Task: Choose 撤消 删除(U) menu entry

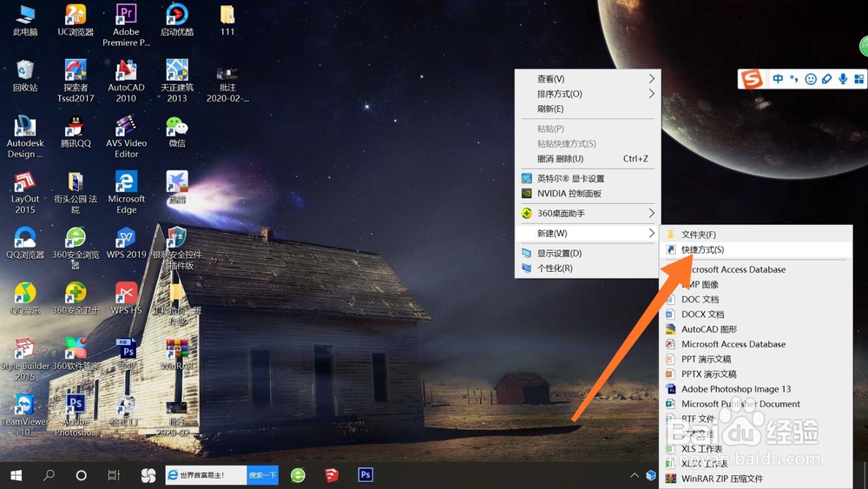Action: click(588, 158)
